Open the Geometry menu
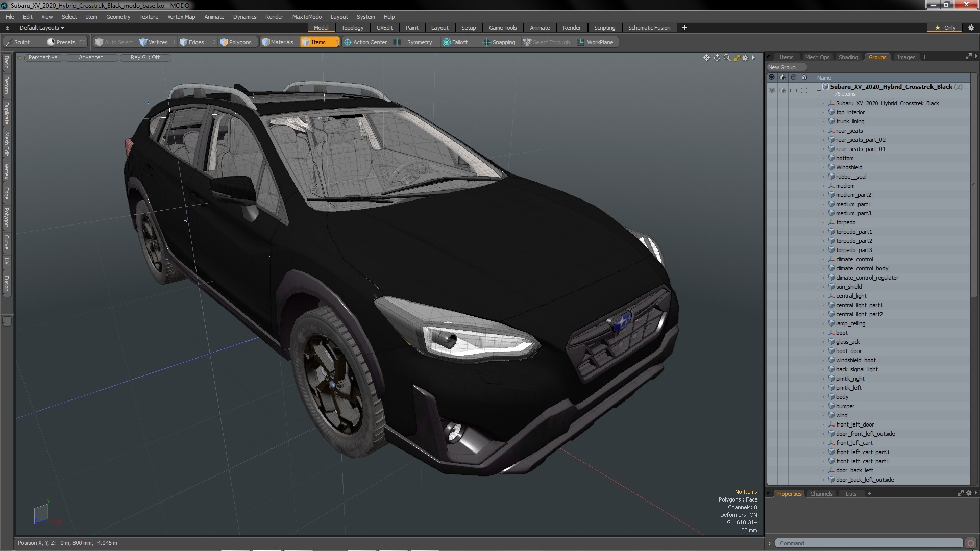Image resolution: width=980 pixels, height=551 pixels. click(118, 17)
